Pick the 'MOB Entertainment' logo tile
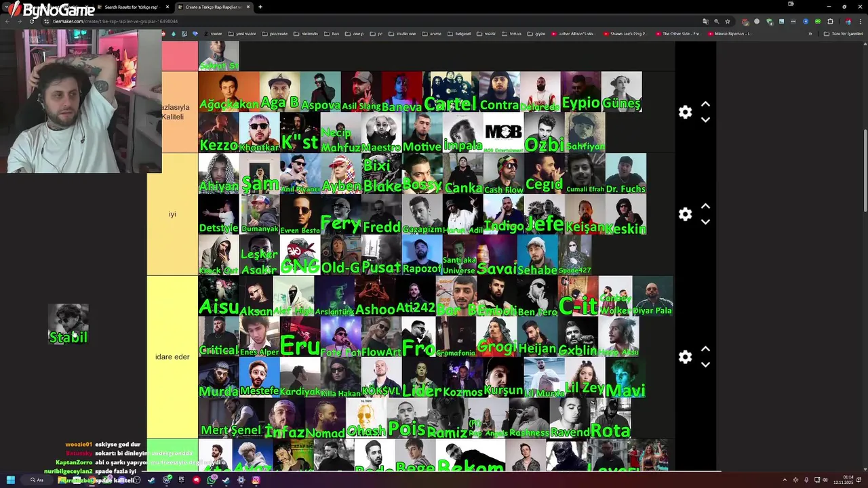Image resolution: width=868 pixels, height=488 pixels. coord(503,133)
